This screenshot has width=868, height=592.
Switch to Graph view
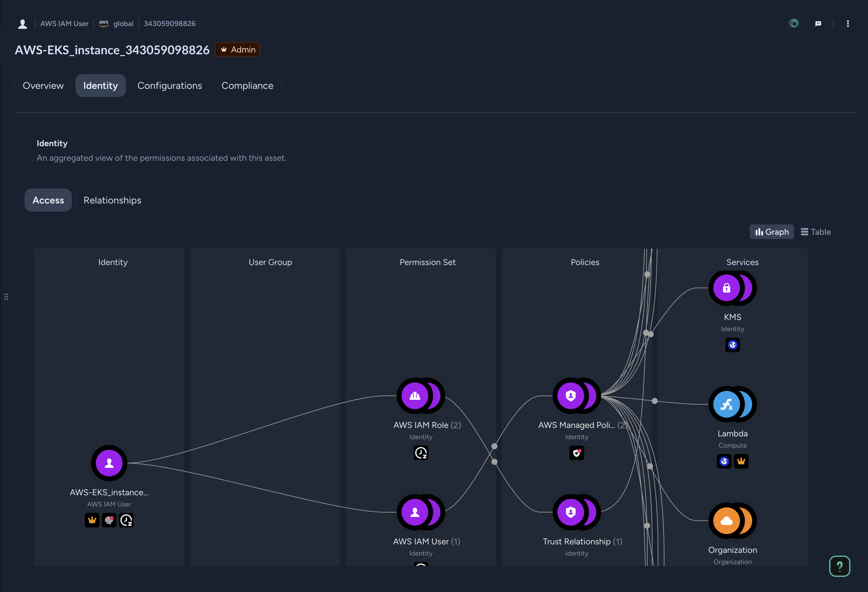pos(772,232)
